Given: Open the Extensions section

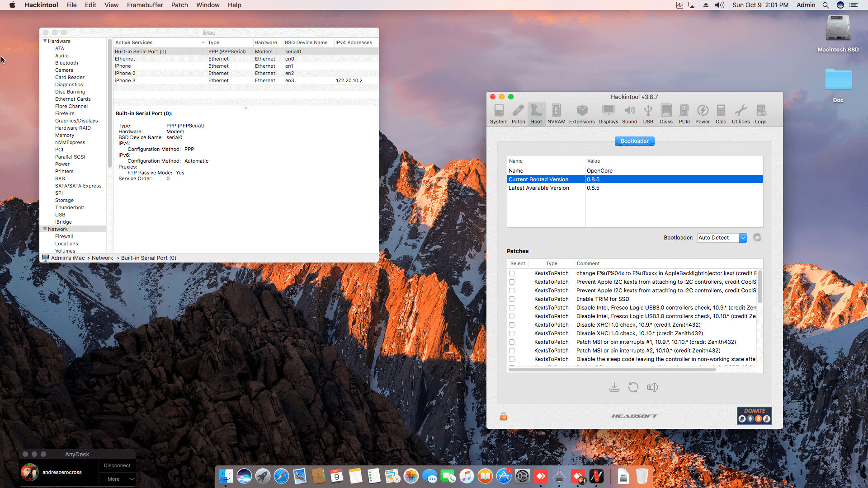Looking at the screenshot, I should (x=582, y=114).
